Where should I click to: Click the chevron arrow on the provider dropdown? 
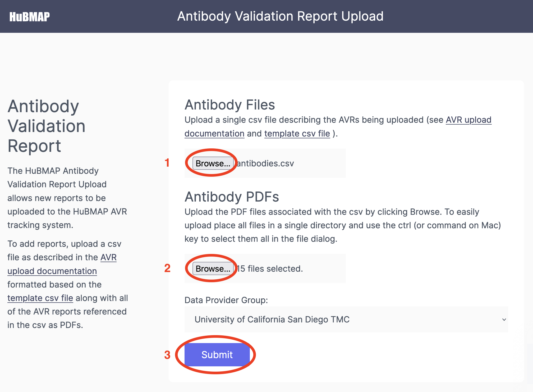point(504,320)
